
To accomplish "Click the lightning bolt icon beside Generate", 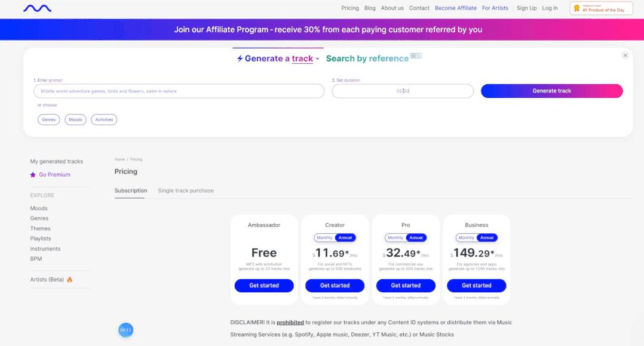I will click(240, 58).
